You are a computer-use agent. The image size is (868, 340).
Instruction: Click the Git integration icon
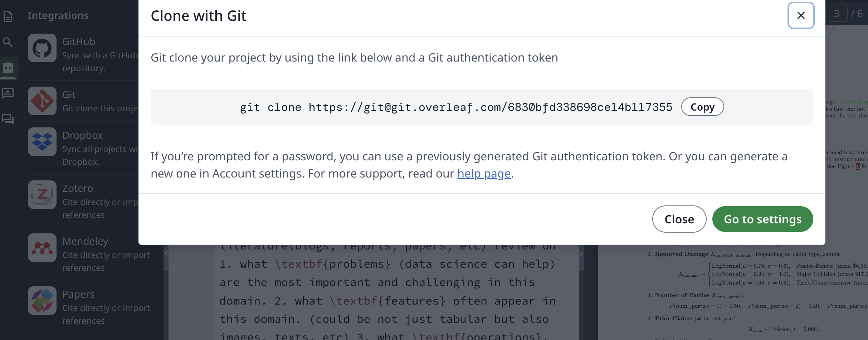click(42, 101)
